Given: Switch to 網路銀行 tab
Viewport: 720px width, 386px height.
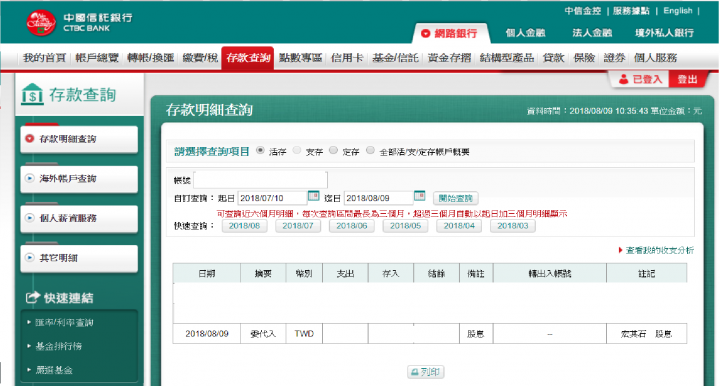Looking at the screenshot, I should click(x=450, y=33).
